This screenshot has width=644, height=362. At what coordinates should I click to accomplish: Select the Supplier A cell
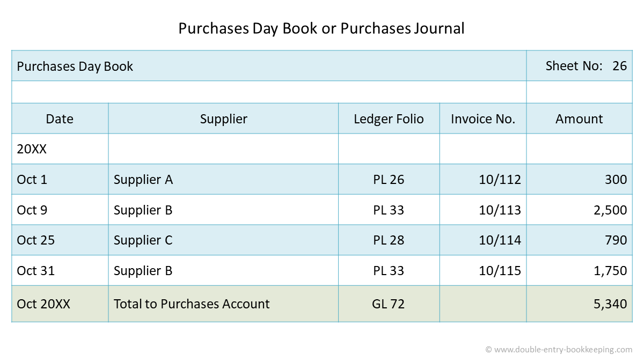(143, 180)
